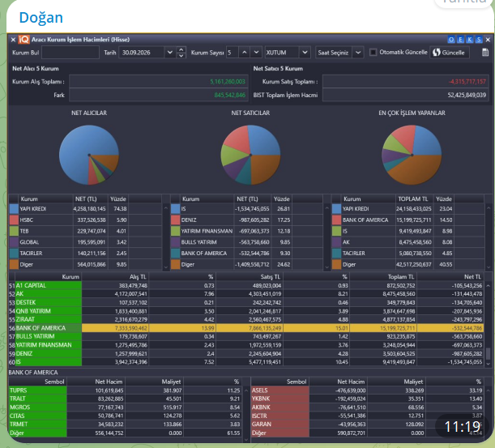Click the O button in title bar
Viewport: 495px width, 448px height.
tap(451, 40)
